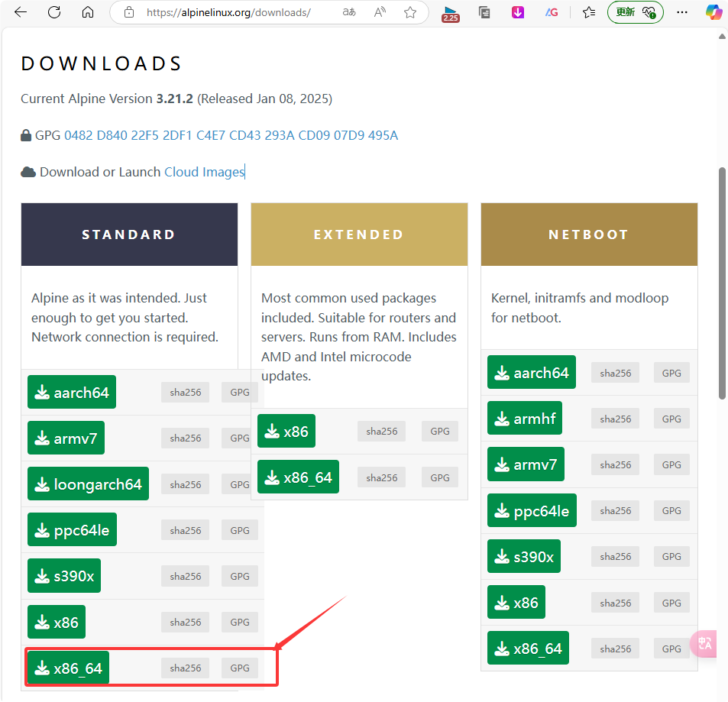Open the 2.25 badge extension
728x702 pixels.
[451, 14]
